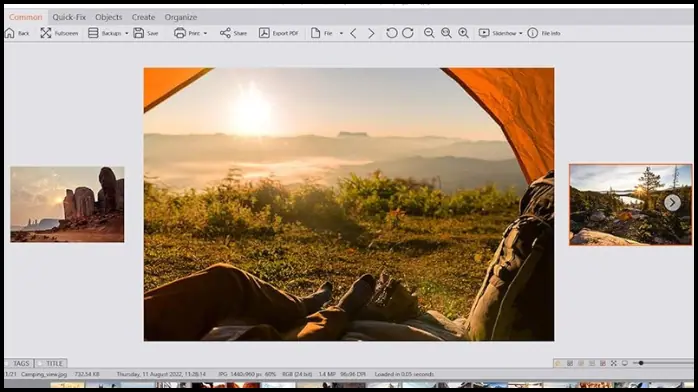Go to previous image with left arrow
Screen dimensions: 698x392
point(353,33)
